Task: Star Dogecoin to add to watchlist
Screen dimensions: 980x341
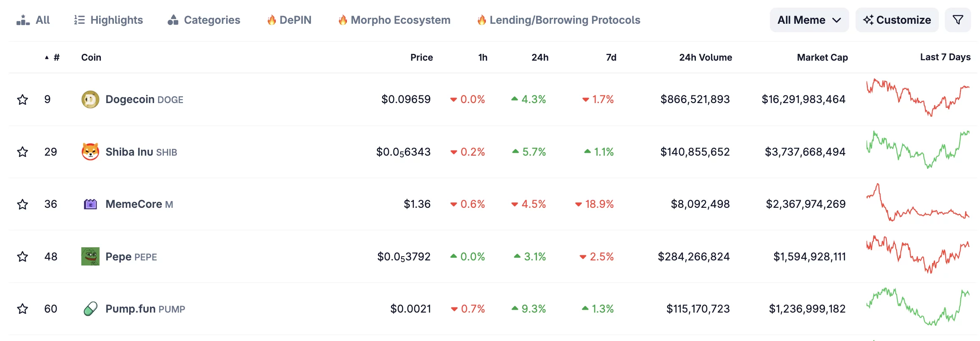Action: coord(22,100)
